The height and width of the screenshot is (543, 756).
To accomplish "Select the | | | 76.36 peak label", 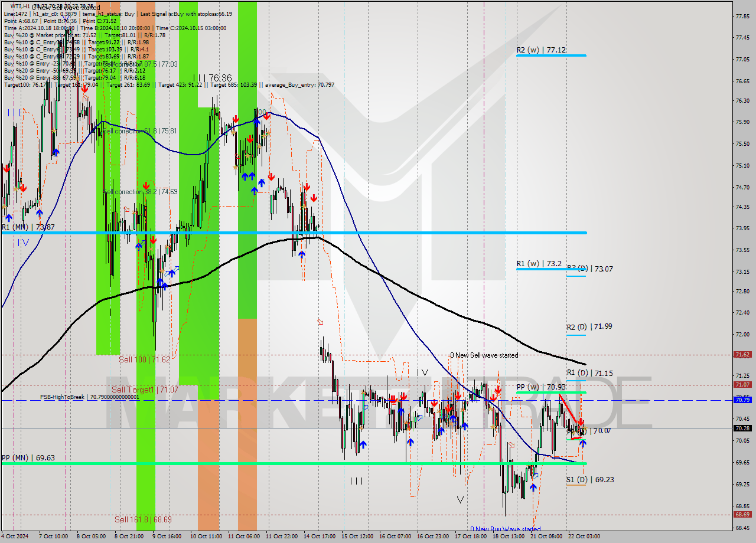I will point(212,78).
